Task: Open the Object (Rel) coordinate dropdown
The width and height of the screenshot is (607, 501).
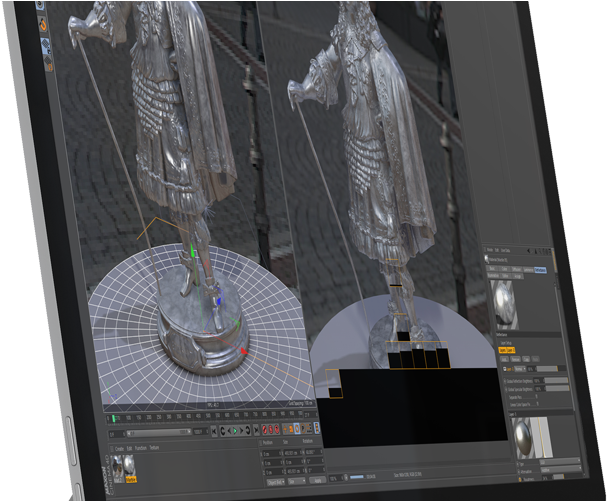Action: pos(276,482)
